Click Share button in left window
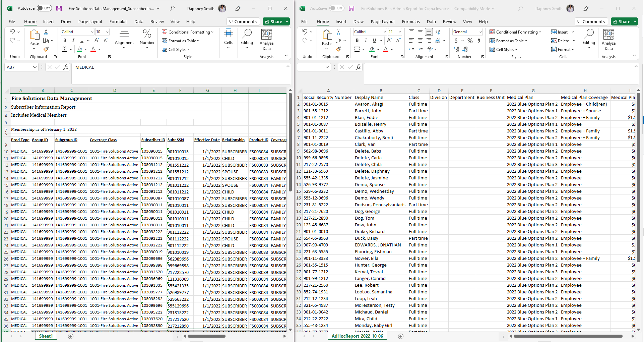This screenshot has height=342, width=644. coord(273,21)
